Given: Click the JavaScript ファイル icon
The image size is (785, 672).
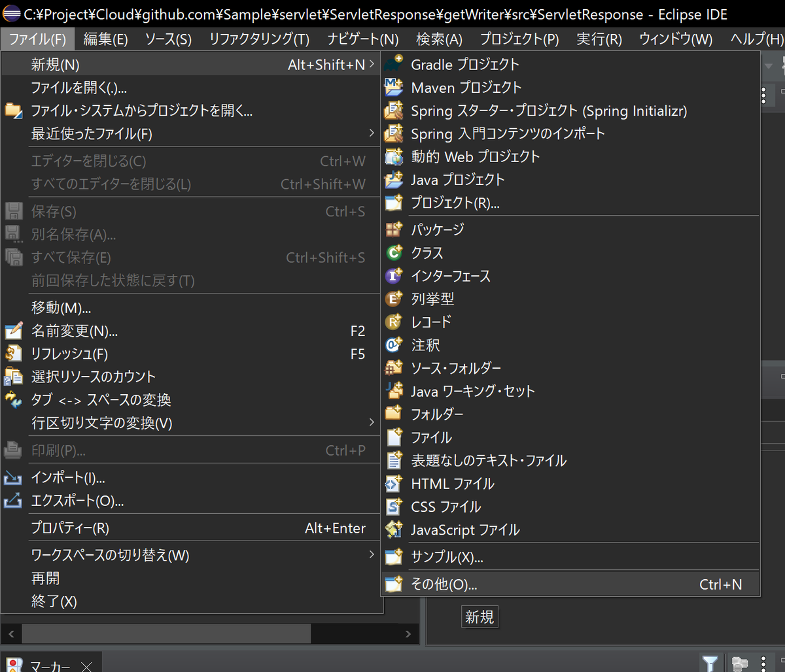Looking at the screenshot, I should coord(394,529).
